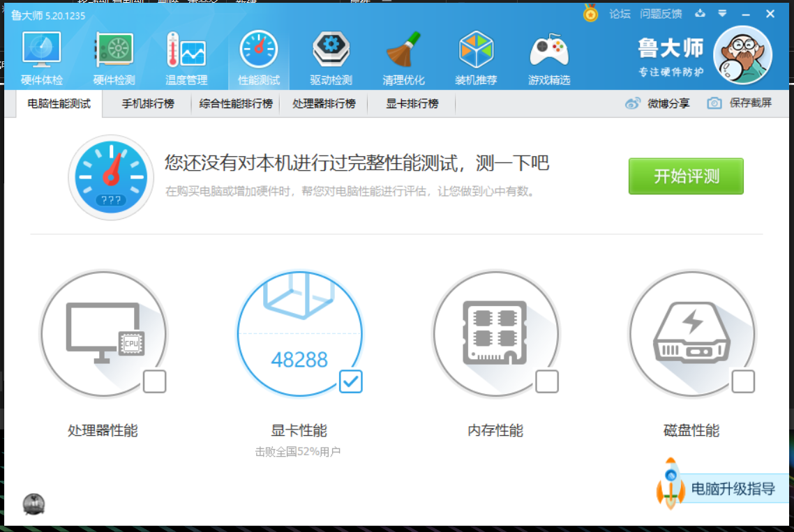Minimize the 鲁大师 window
This screenshot has width=794, height=532.
[x=746, y=14]
